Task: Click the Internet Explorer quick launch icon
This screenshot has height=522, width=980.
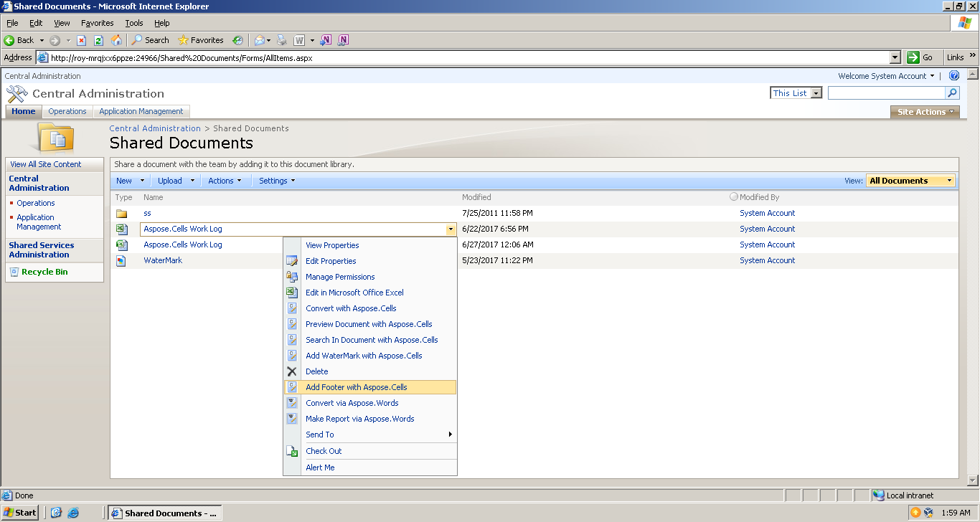Action: (73, 513)
